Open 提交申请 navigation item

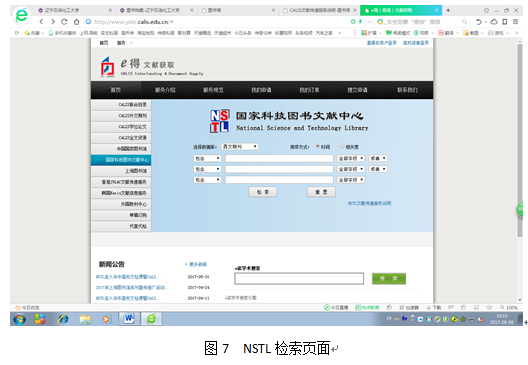point(357,90)
